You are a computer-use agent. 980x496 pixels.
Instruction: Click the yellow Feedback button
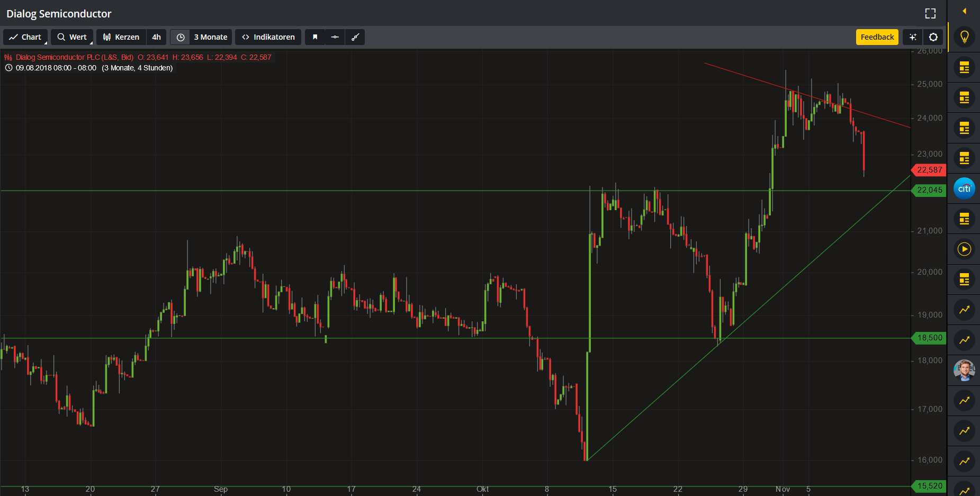pos(877,37)
